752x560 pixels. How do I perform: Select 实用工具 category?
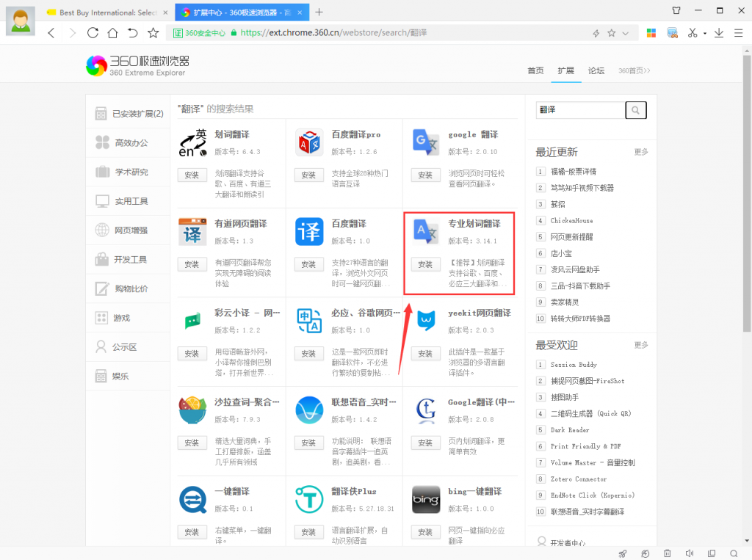point(128,201)
